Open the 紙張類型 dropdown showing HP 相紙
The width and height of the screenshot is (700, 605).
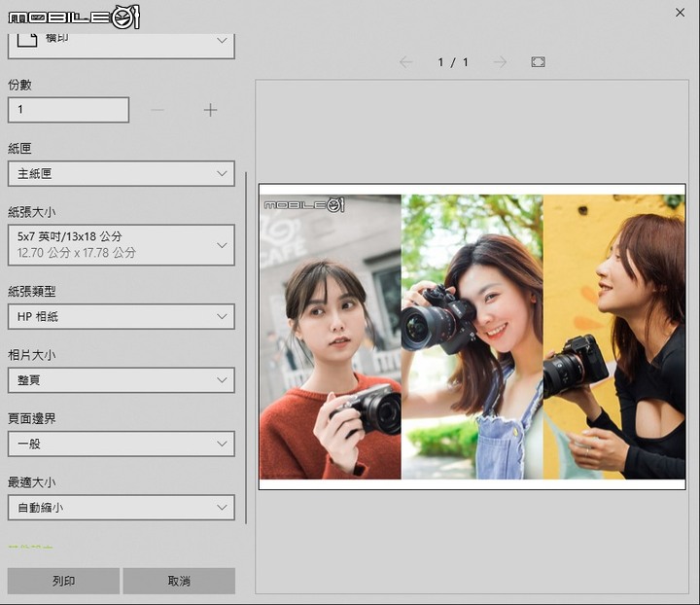pos(121,316)
